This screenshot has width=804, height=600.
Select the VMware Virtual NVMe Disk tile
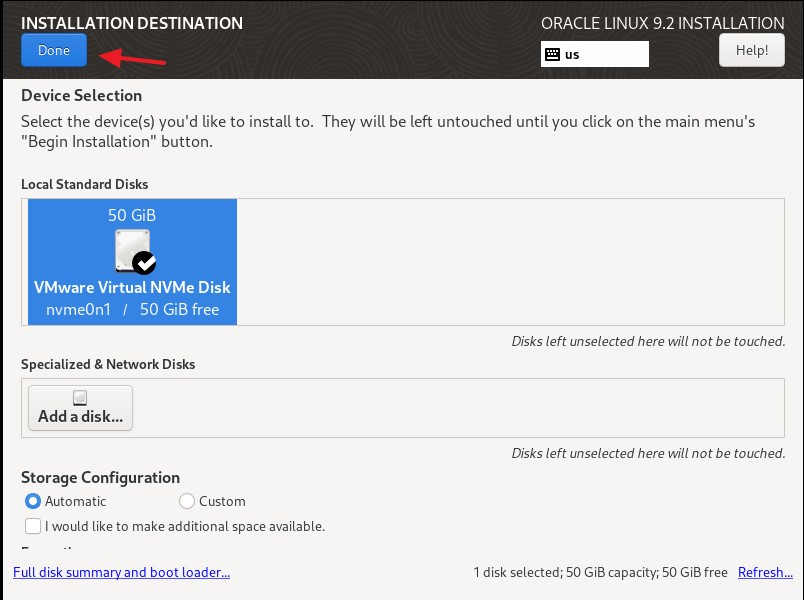click(132, 262)
